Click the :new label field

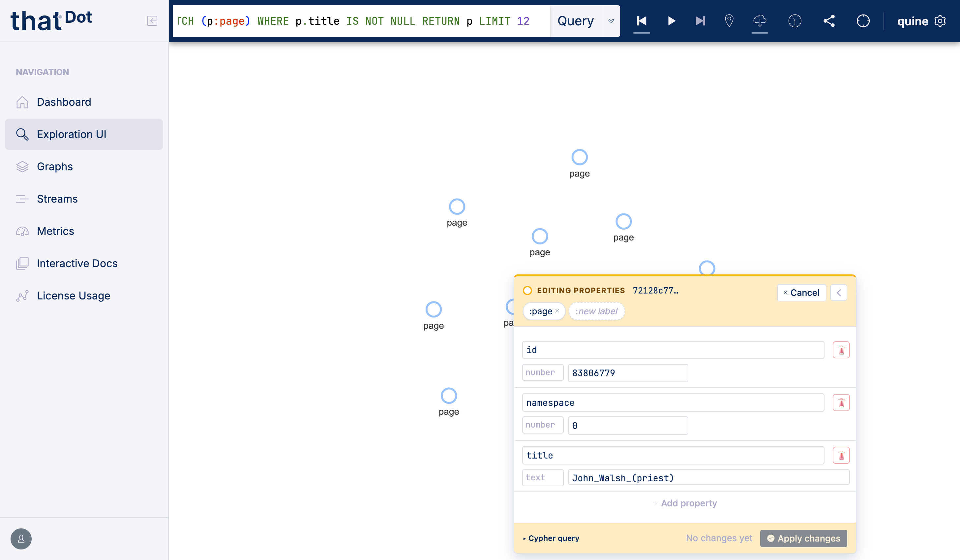click(597, 311)
